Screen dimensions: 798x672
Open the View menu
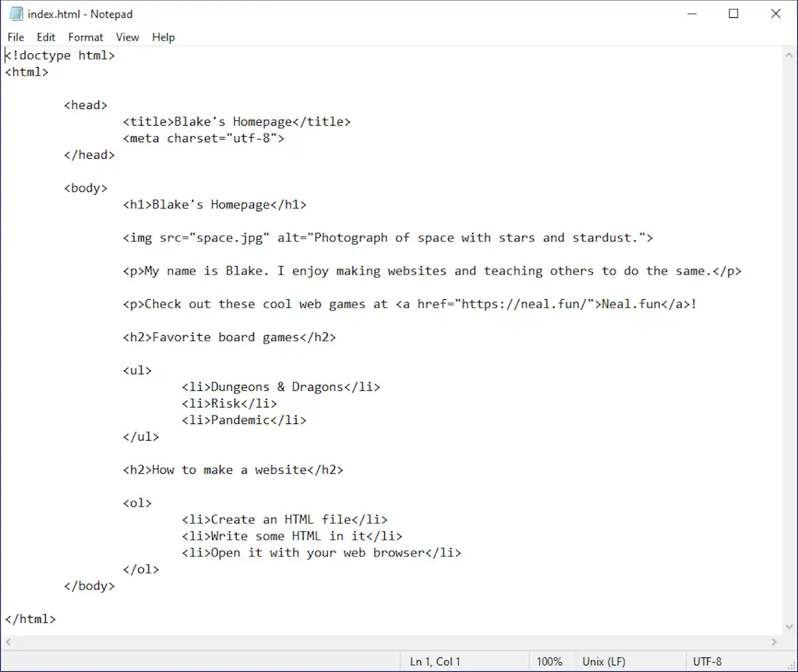click(x=127, y=37)
